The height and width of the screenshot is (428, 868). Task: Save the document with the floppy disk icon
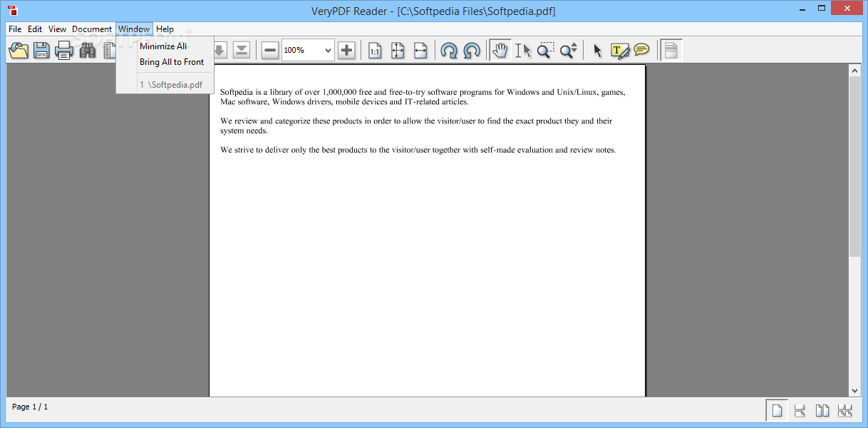(x=41, y=50)
